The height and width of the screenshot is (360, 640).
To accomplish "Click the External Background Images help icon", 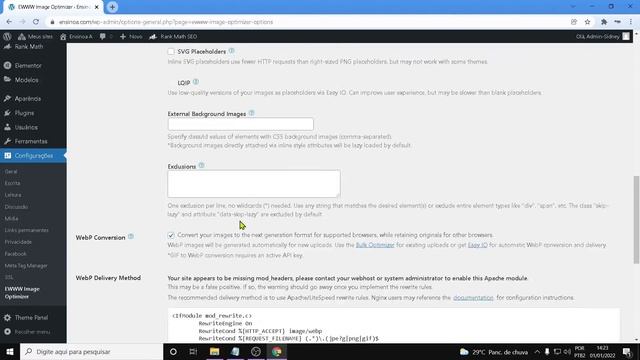I will [251, 113].
